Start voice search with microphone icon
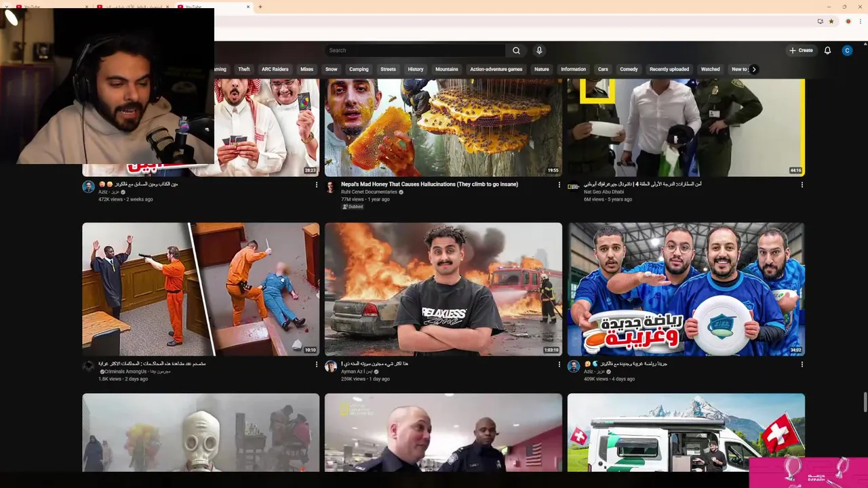The width and height of the screenshot is (868, 488). (539, 50)
